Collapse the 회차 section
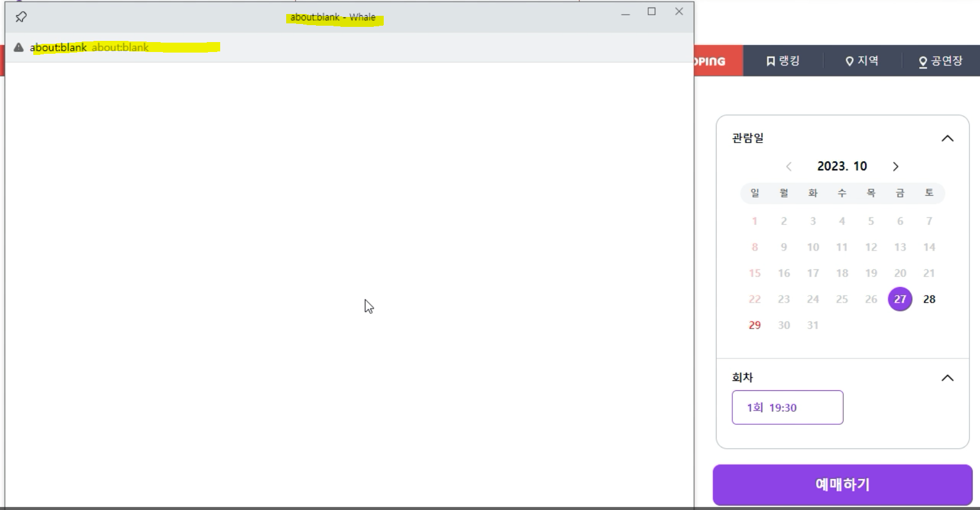Viewport: 980px width, 510px height. (x=947, y=378)
